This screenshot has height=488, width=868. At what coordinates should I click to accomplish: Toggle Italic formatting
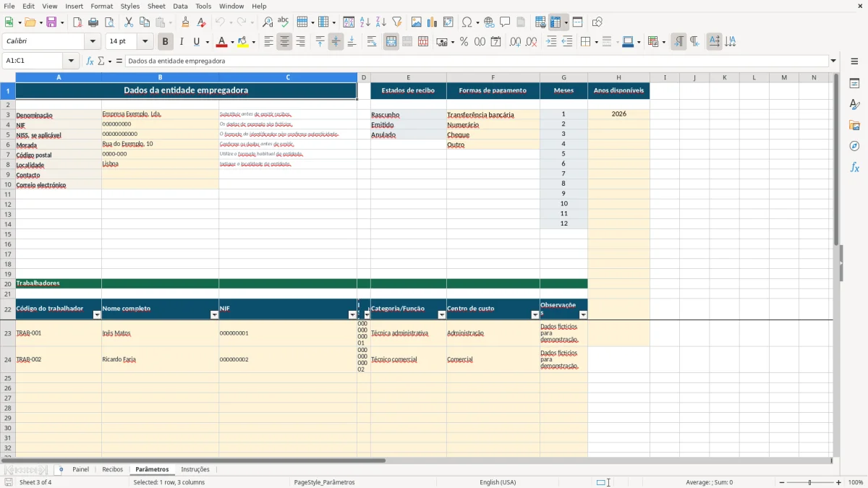[x=182, y=42]
